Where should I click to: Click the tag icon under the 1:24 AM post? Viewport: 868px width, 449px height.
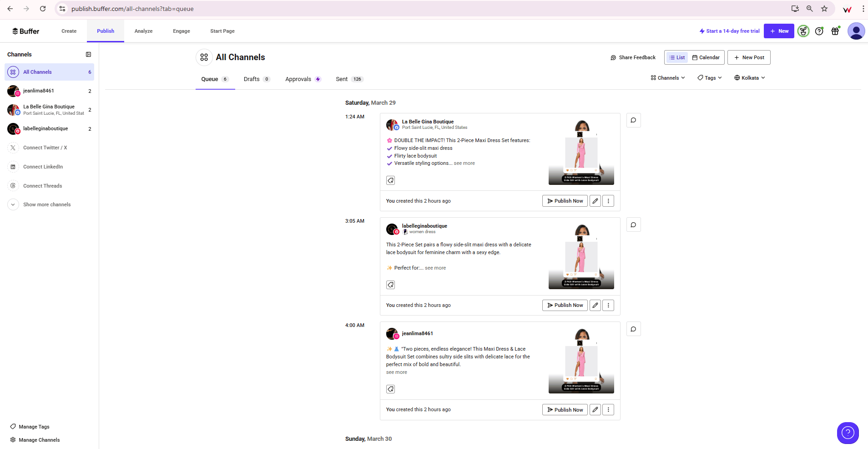[390, 180]
